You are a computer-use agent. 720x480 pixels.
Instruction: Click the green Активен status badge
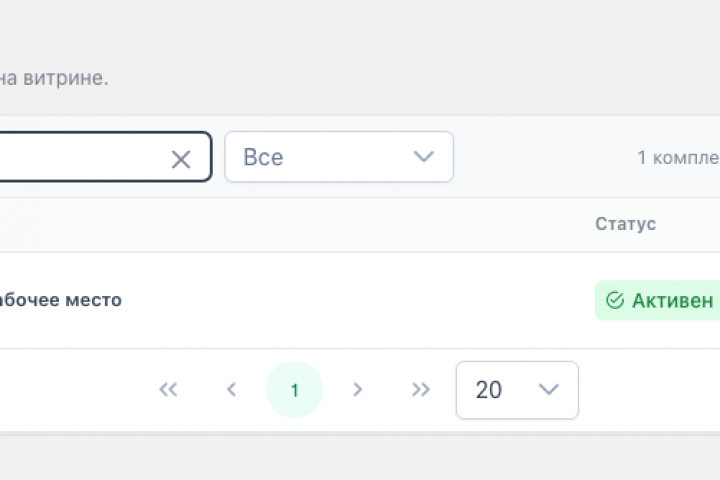pyautogui.click(x=658, y=300)
